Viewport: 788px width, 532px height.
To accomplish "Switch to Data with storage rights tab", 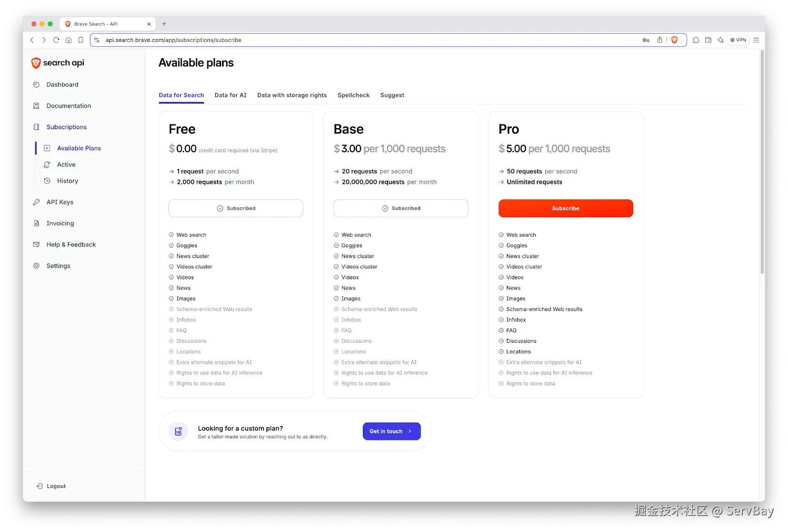I will pyautogui.click(x=292, y=95).
